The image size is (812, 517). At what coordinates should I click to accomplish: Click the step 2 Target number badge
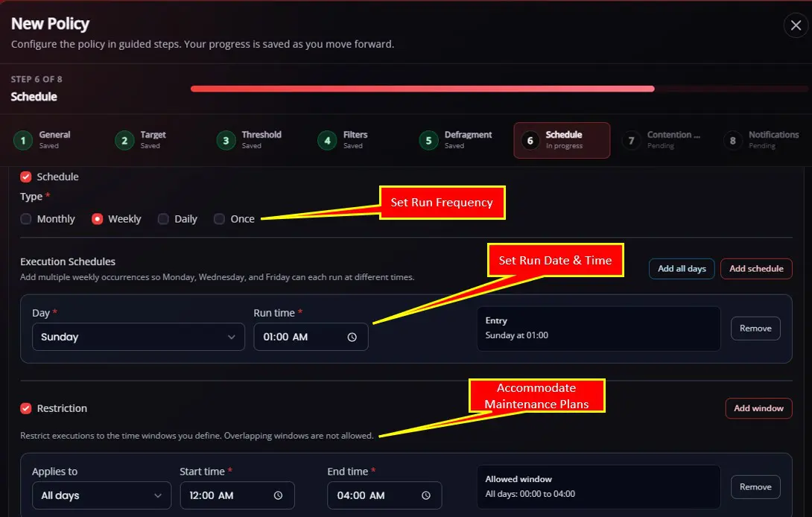click(x=124, y=140)
